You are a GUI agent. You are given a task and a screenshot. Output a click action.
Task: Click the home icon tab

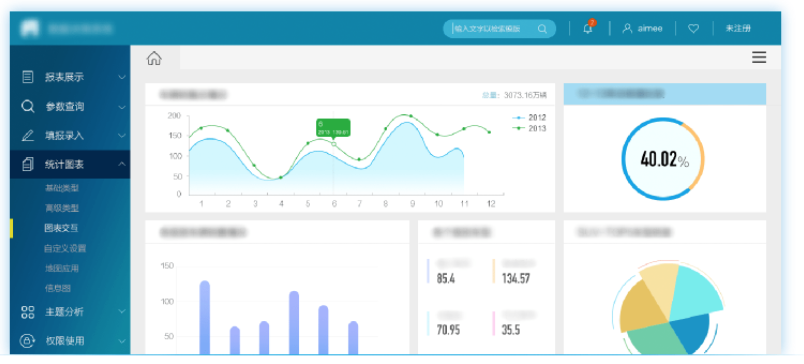pos(154,58)
